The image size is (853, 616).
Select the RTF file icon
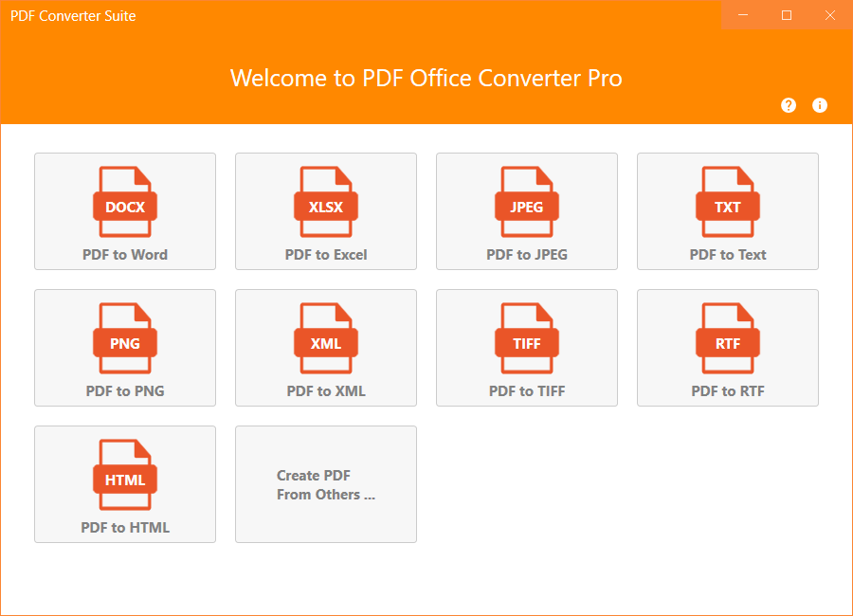(727, 336)
